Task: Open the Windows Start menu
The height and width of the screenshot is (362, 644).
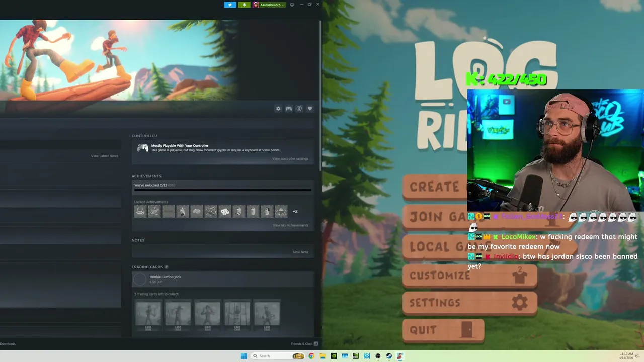Action: tap(244, 356)
